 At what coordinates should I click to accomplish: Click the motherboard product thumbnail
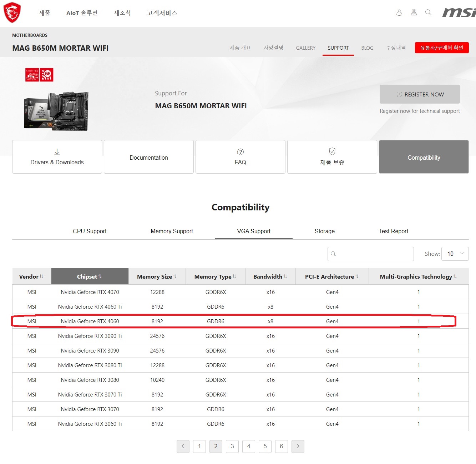pyautogui.click(x=56, y=111)
